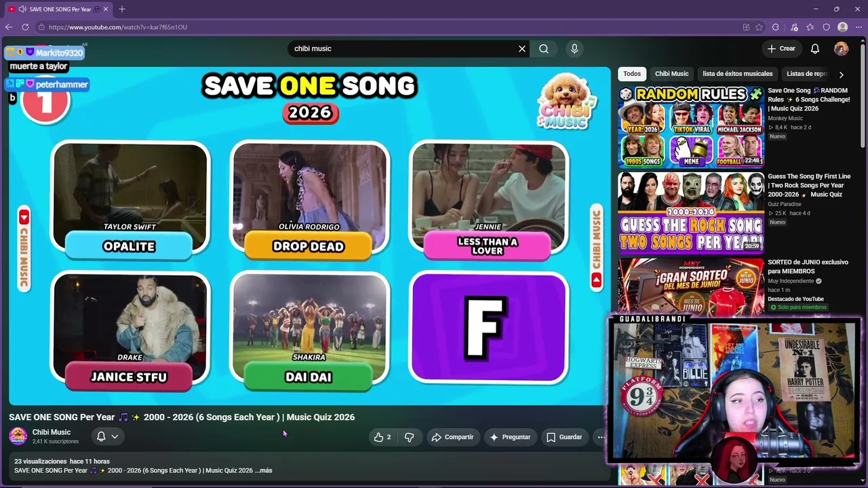Open 'Save One Song RANDOM Rules' video title
This screenshot has width=868, height=488.
[x=809, y=100]
